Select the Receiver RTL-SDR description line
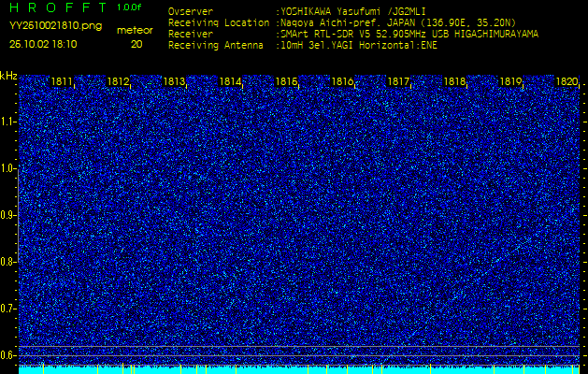Screen dimensions: 588x374 [407, 33]
